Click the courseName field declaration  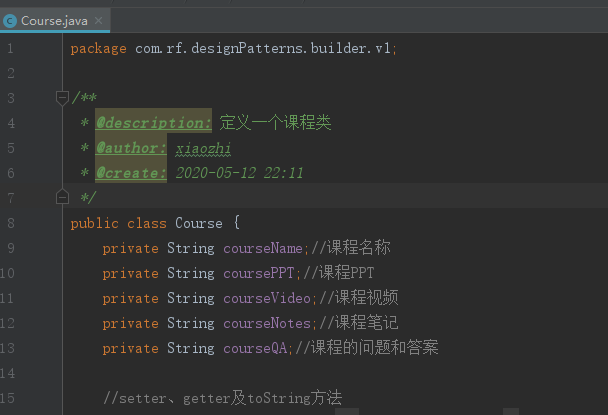point(263,248)
